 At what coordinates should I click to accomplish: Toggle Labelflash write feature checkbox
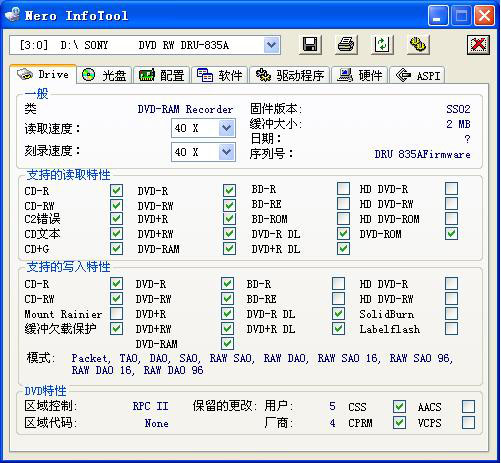tap(451, 329)
